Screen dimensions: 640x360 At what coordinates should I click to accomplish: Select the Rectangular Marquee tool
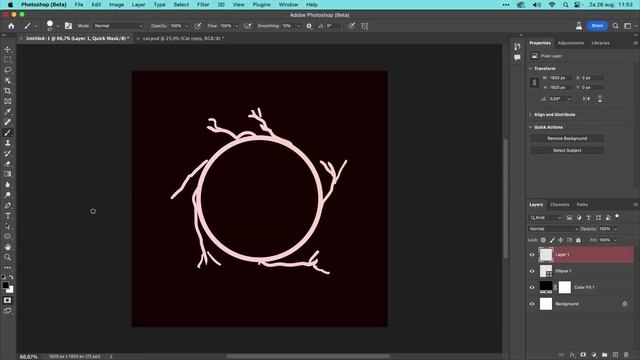(x=7, y=60)
